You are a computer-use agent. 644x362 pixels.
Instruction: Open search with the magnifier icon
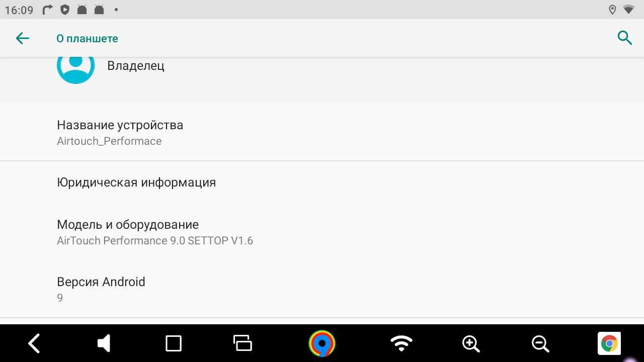click(624, 38)
